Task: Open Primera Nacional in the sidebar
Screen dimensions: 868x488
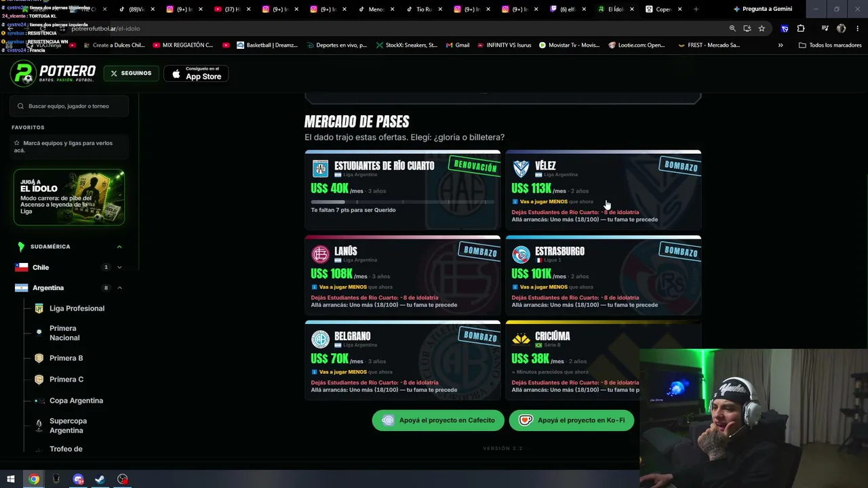Action: pyautogui.click(x=64, y=333)
